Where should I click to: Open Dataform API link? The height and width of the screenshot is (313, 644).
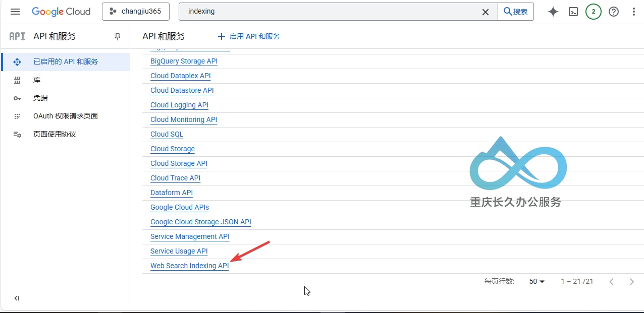pyautogui.click(x=172, y=193)
